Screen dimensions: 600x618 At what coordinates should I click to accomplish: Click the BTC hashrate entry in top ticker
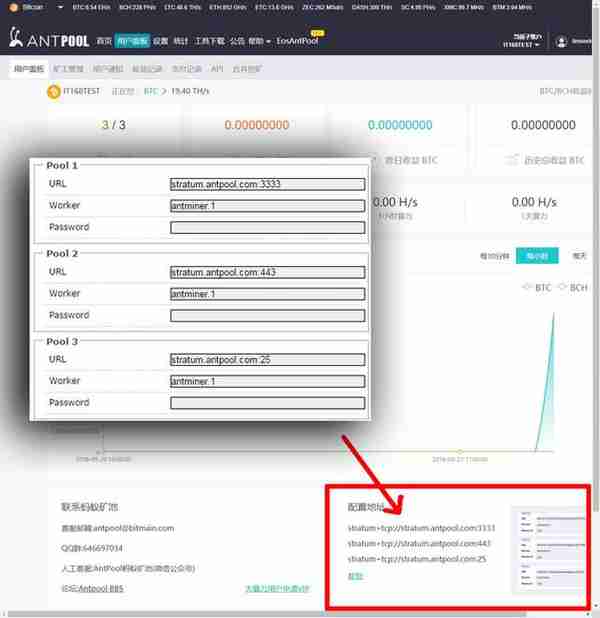pos(91,7)
